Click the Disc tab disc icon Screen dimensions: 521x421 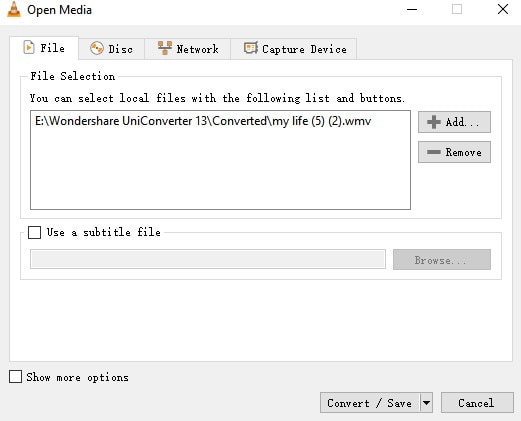click(x=97, y=49)
